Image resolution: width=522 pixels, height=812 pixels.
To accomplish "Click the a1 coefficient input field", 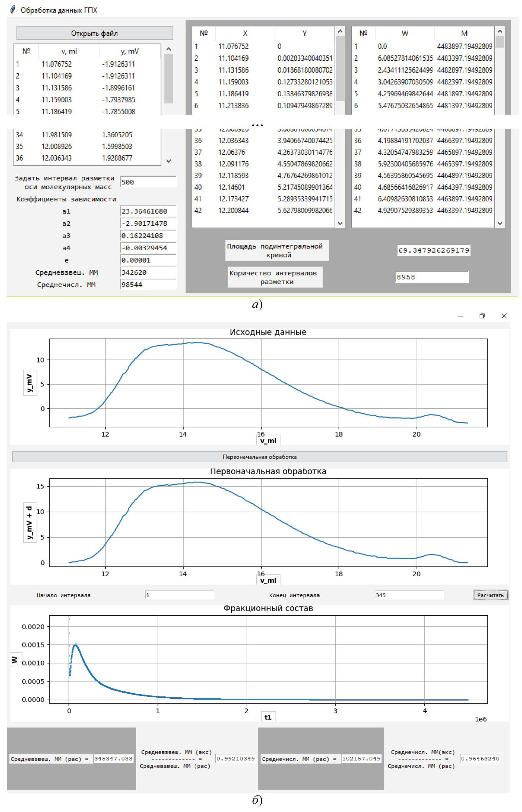I will (148, 211).
